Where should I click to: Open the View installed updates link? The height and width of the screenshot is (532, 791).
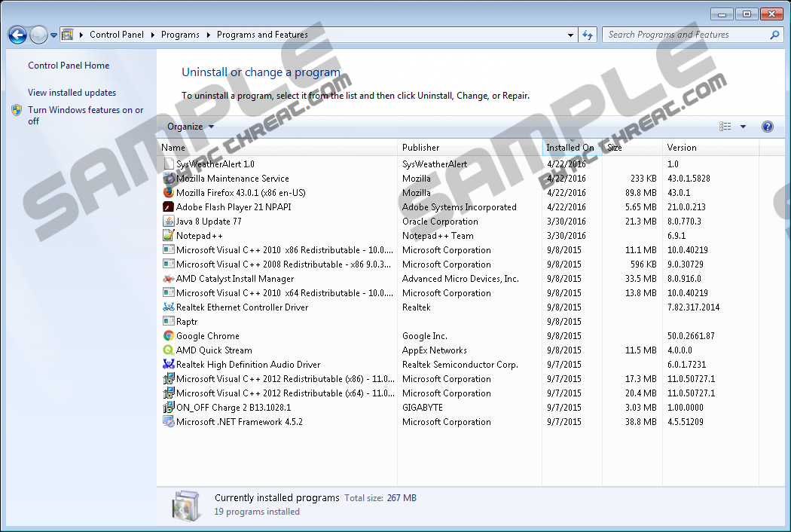pyautogui.click(x=72, y=93)
